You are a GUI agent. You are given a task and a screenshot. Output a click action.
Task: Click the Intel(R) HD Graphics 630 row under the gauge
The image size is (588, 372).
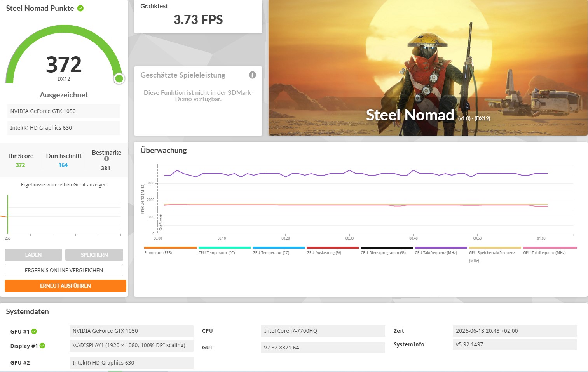pyautogui.click(x=64, y=128)
